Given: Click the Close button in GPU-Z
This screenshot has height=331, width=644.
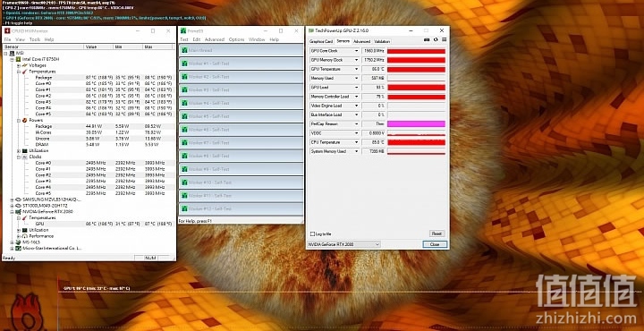Looking at the screenshot, I should click(435, 244).
